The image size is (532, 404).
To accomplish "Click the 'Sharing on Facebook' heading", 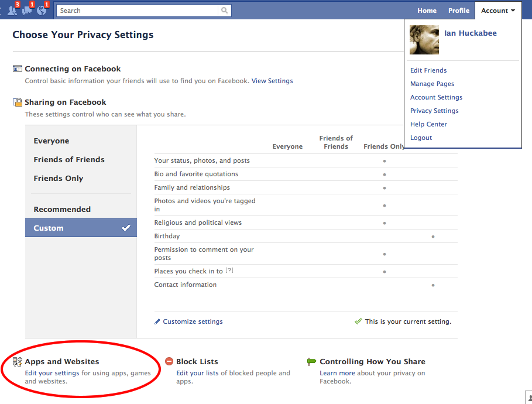I will [x=65, y=102].
